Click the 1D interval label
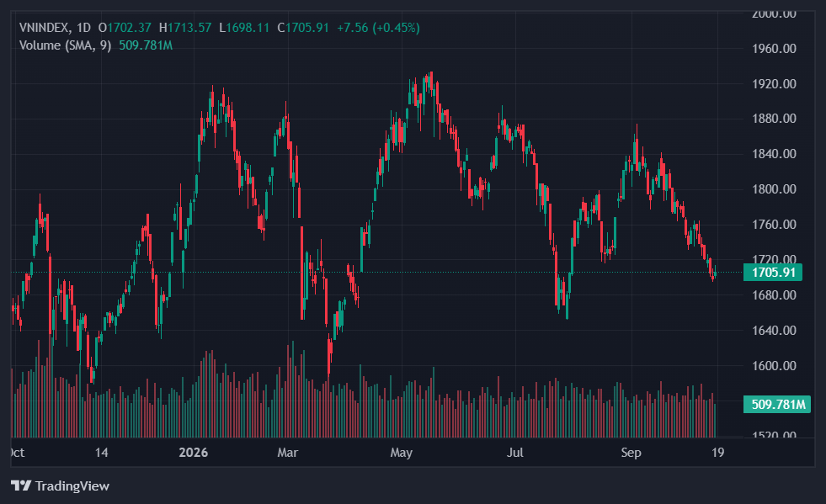The width and height of the screenshot is (826, 504). point(83,28)
